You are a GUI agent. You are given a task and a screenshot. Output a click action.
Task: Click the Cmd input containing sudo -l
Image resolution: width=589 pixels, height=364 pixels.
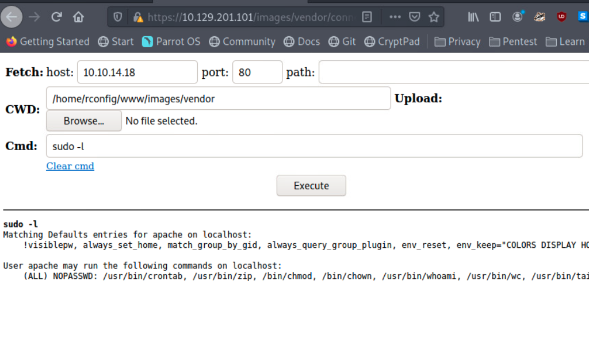coord(315,146)
